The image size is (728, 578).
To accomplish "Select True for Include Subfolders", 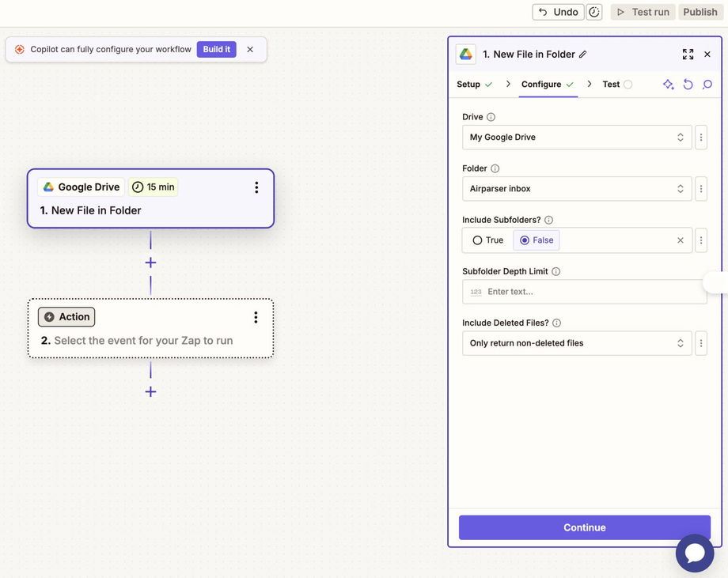I will coord(488,240).
